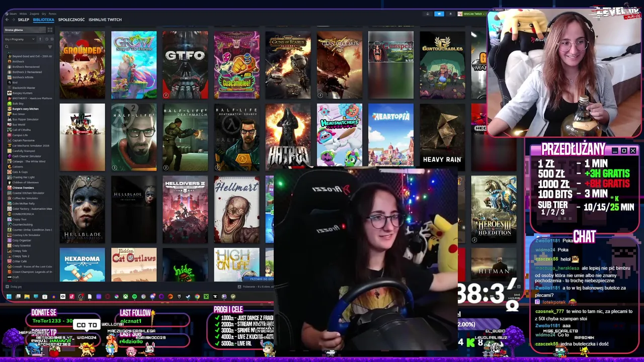Screen dimensions: 644x362
Task: Open the Steam menu in menu bar
Action: pos(13,14)
